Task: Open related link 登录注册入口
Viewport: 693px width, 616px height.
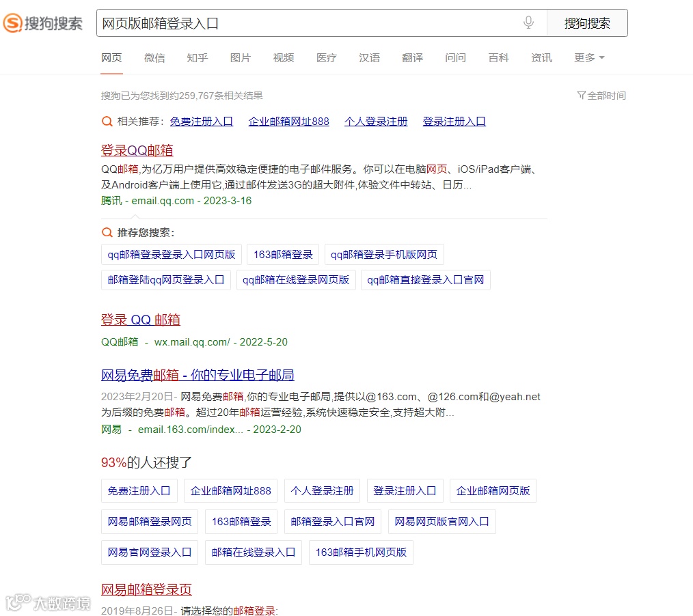Action: pyautogui.click(x=454, y=122)
